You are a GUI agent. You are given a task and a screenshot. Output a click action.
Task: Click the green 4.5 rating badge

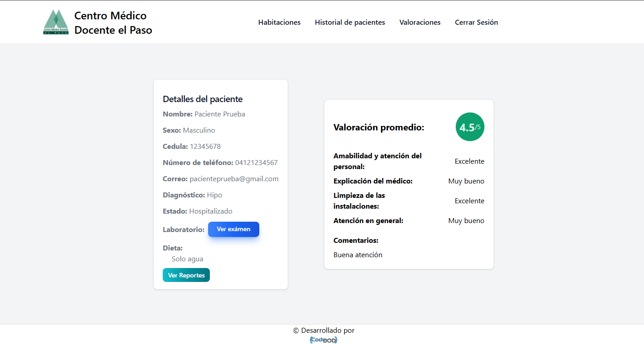coord(470,127)
